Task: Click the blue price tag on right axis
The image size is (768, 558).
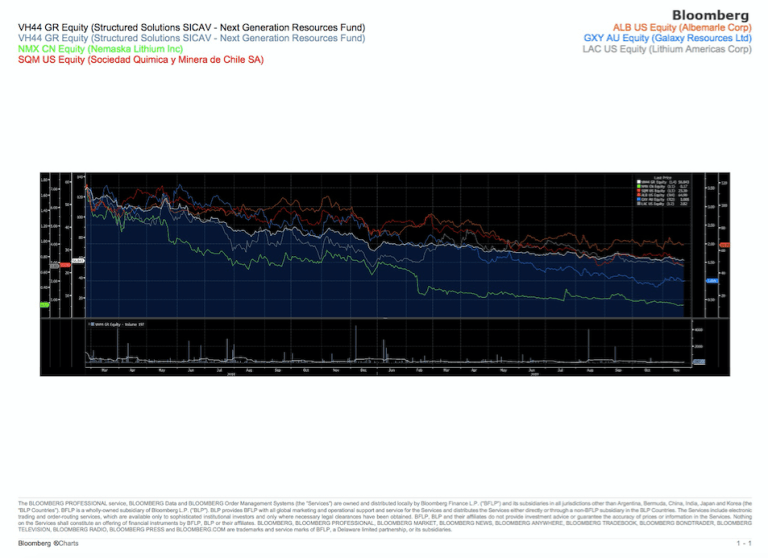Action: click(711, 281)
